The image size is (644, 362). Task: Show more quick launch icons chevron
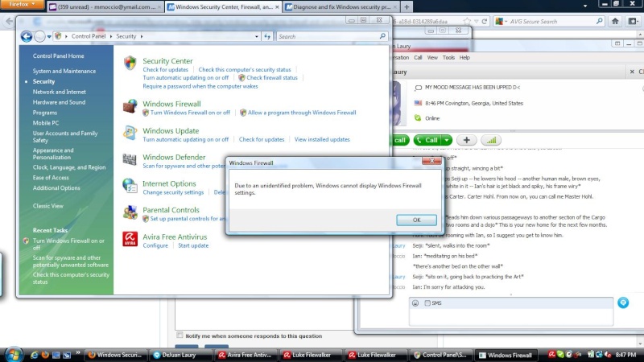[x=77, y=352]
